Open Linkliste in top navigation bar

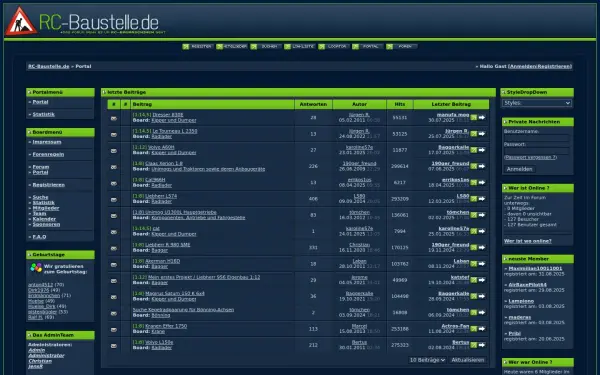[300, 47]
